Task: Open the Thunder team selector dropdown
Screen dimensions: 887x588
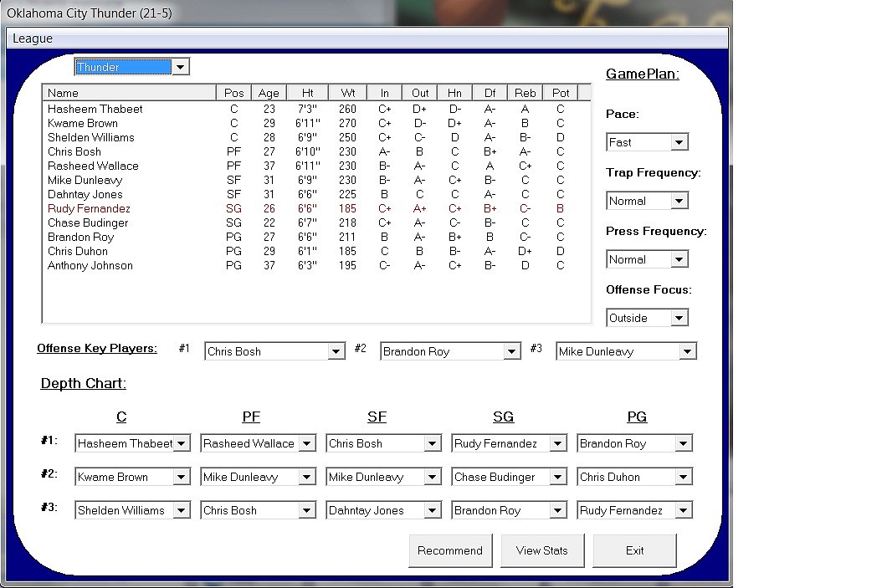Action: pos(132,67)
